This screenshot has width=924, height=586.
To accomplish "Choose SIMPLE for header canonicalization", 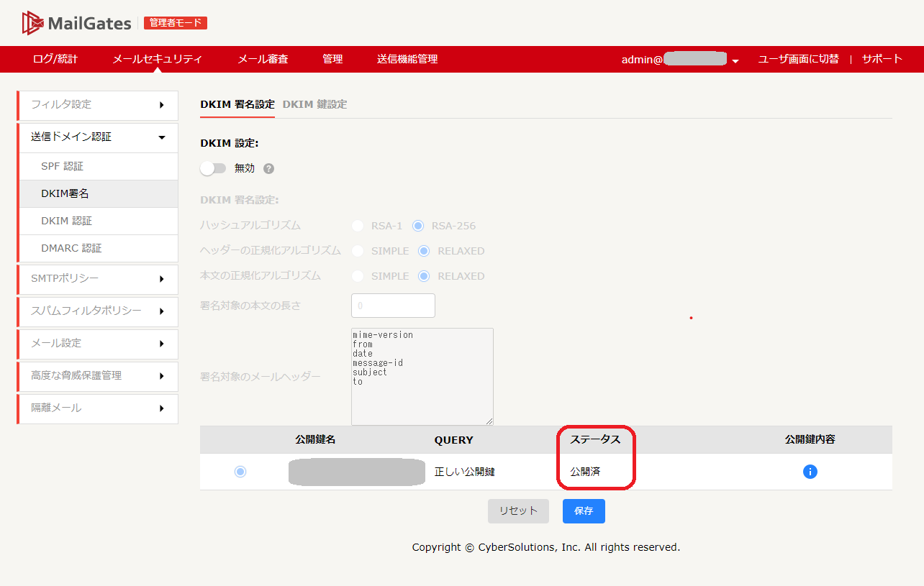I will pos(358,251).
